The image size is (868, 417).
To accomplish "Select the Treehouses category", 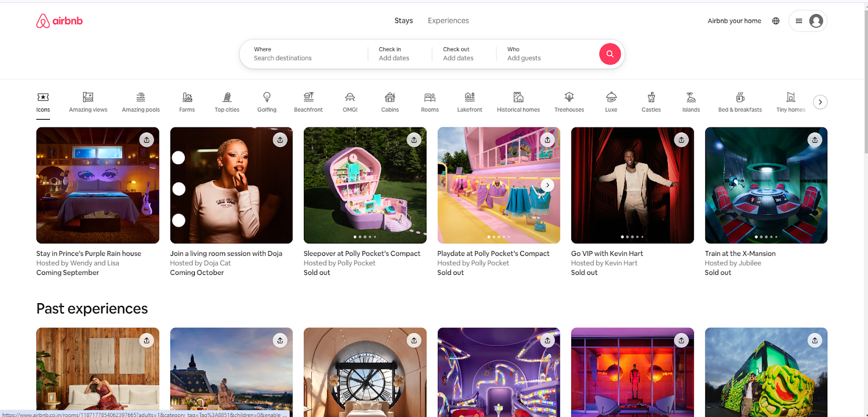I will tap(569, 102).
